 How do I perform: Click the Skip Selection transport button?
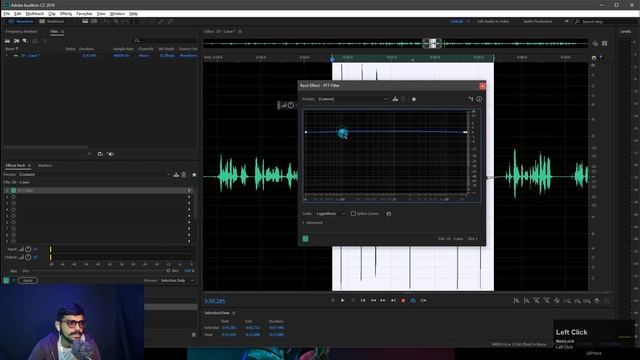[x=423, y=300]
